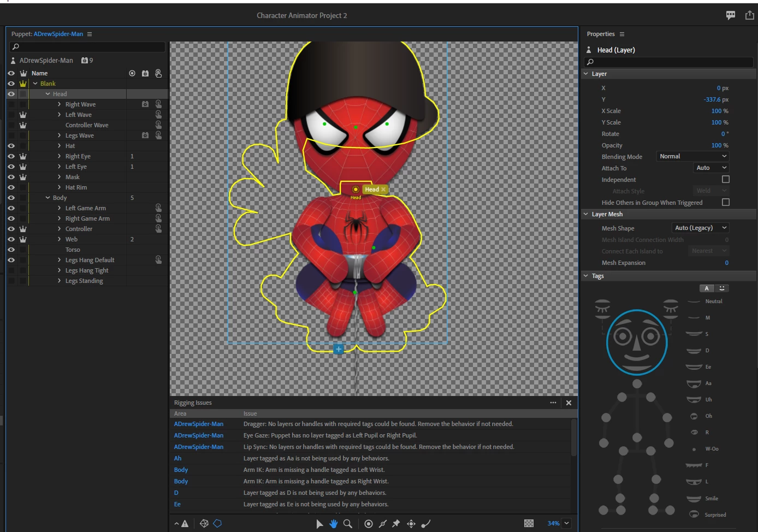Hide the Hat layer
Image resolution: width=758 pixels, height=532 pixels.
[11, 146]
